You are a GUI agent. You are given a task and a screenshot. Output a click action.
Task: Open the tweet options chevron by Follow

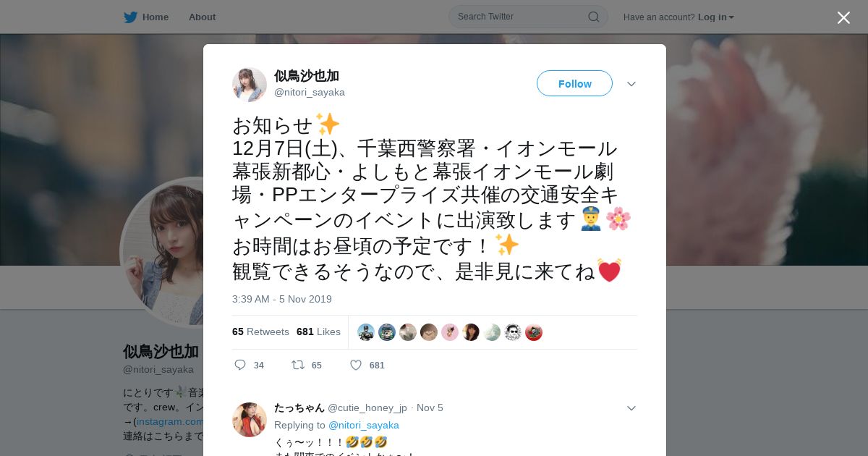[631, 84]
